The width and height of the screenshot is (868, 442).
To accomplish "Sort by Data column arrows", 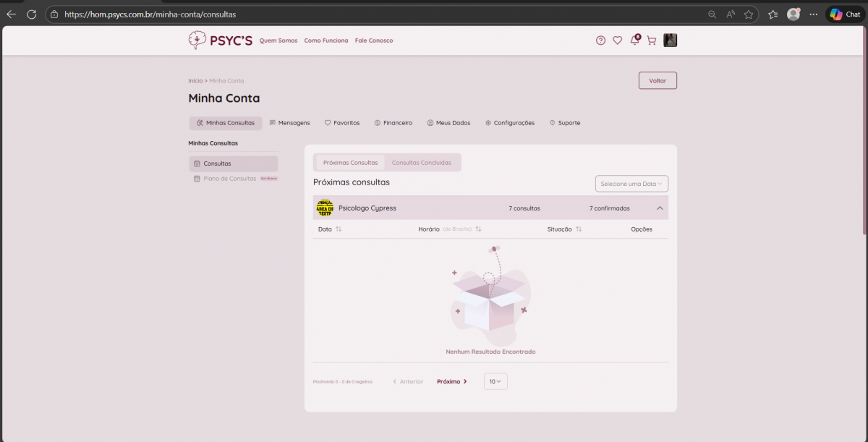I will 339,229.
